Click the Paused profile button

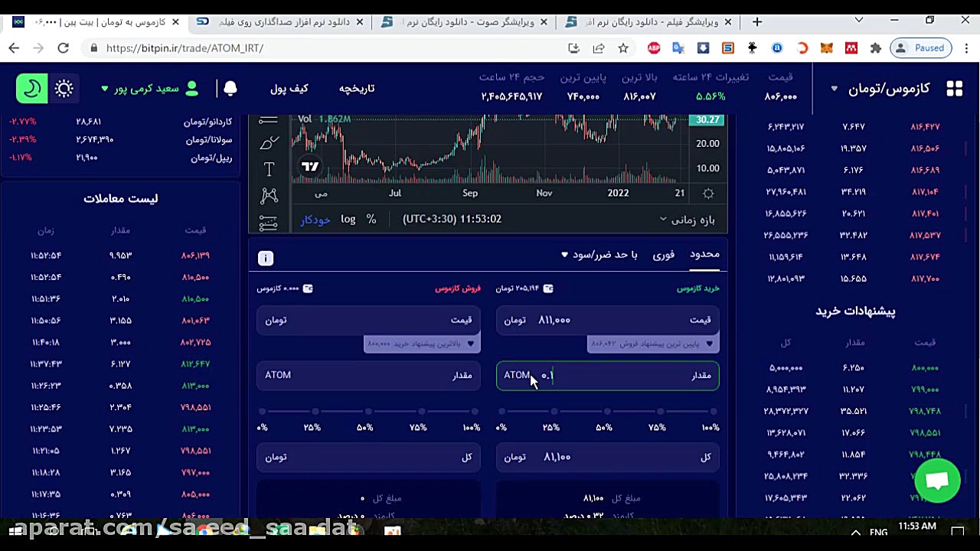tap(922, 48)
